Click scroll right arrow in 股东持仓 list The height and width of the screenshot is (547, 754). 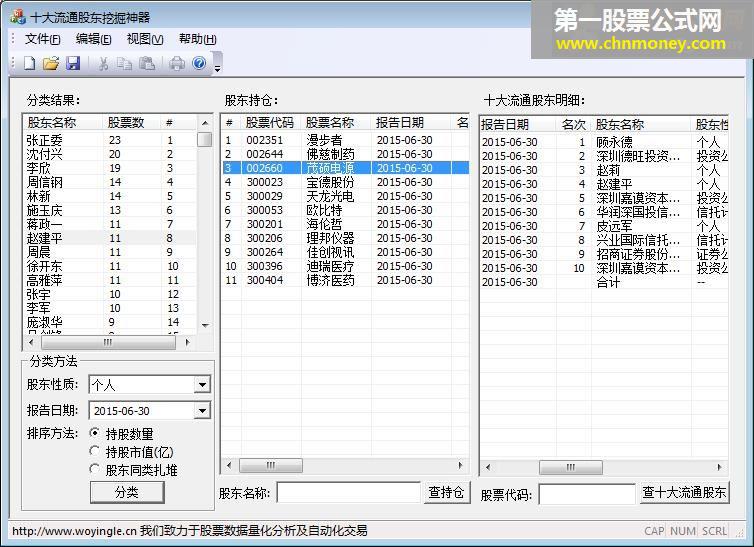tap(460, 465)
